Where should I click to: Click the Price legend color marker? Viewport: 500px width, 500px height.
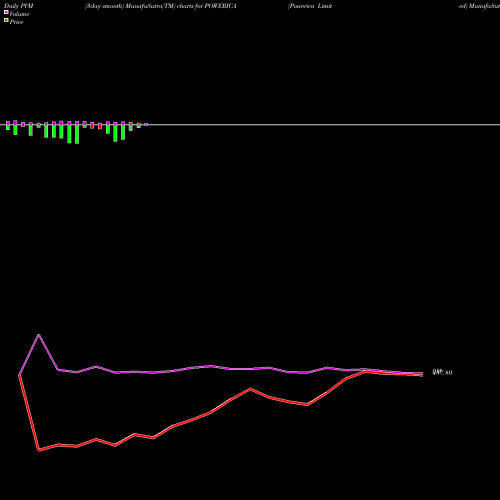6,21
